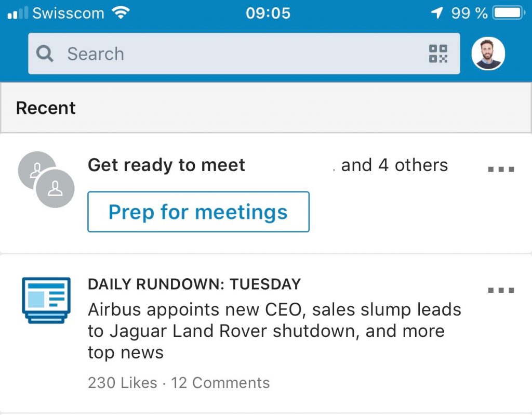Open DAILY RUNDOWN: TUESDAY heading
Viewport: 532px width, 415px height.
[x=194, y=284]
